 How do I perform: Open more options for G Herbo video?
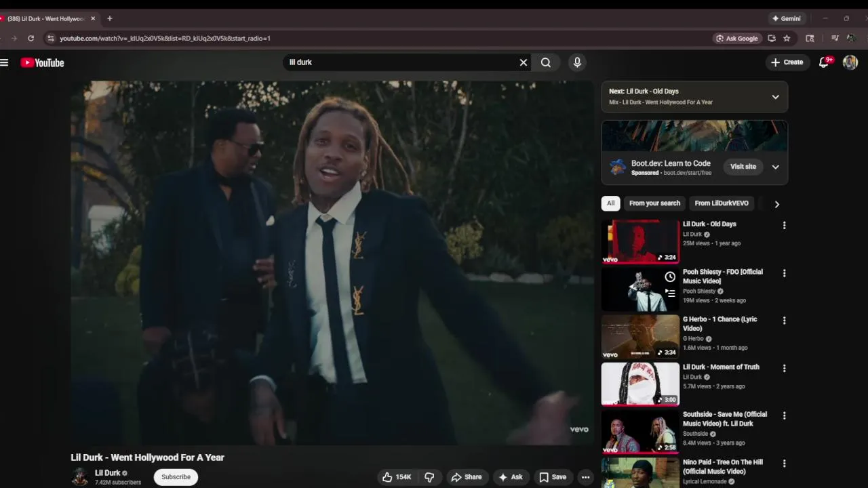click(x=784, y=321)
